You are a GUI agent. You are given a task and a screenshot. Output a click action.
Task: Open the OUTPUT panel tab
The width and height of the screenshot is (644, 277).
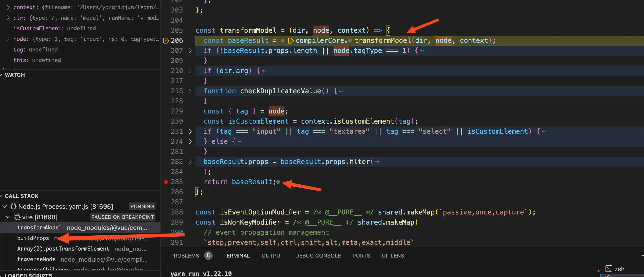click(272, 256)
